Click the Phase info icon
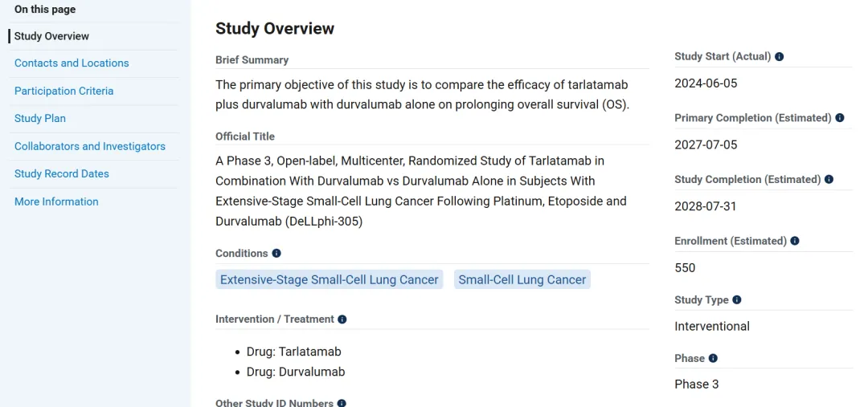The image size is (868, 407). tap(713, 359)
